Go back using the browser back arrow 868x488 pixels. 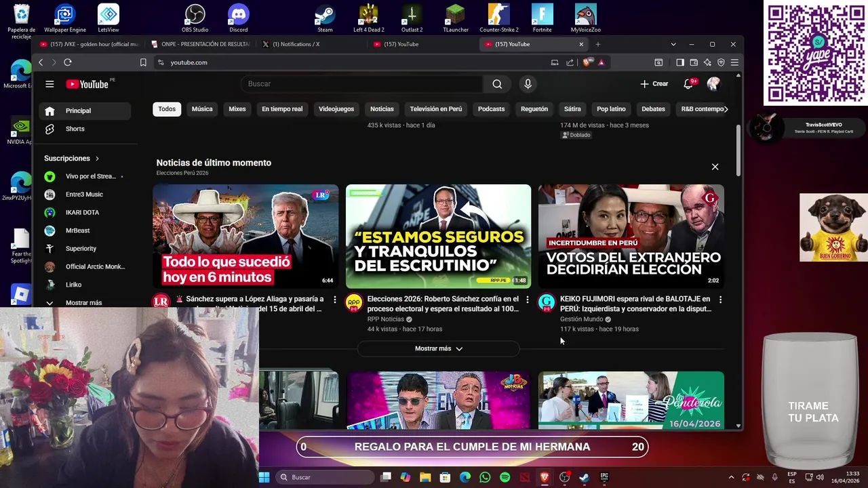41,62
